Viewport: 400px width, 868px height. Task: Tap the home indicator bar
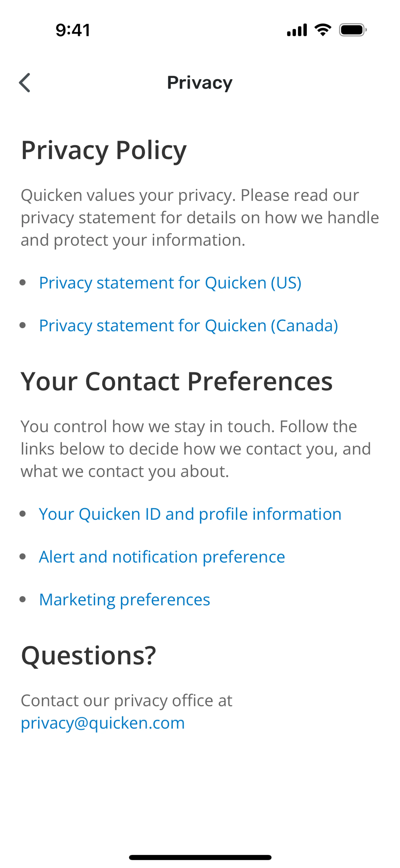pyautogui.click(x=200, y=857)
